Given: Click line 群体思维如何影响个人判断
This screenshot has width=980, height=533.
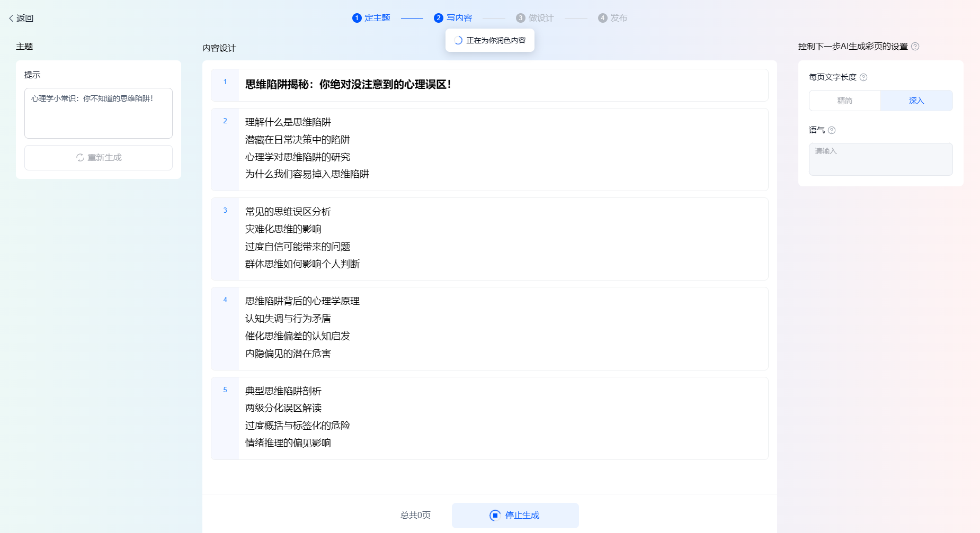Looking at the screenshot, I should click(302, 264).
